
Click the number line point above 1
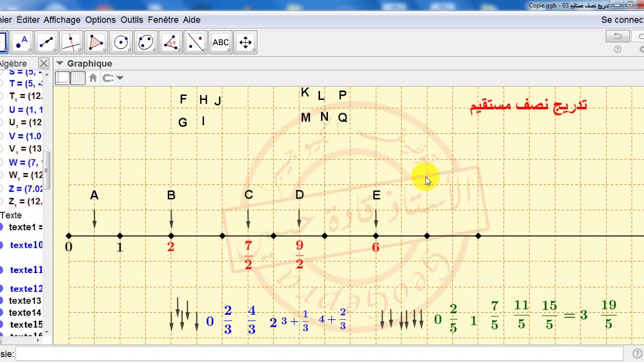tap(120, 236)
